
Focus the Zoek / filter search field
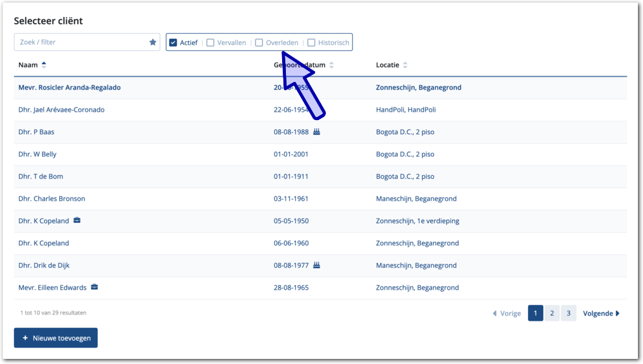(x=81, y=43)
